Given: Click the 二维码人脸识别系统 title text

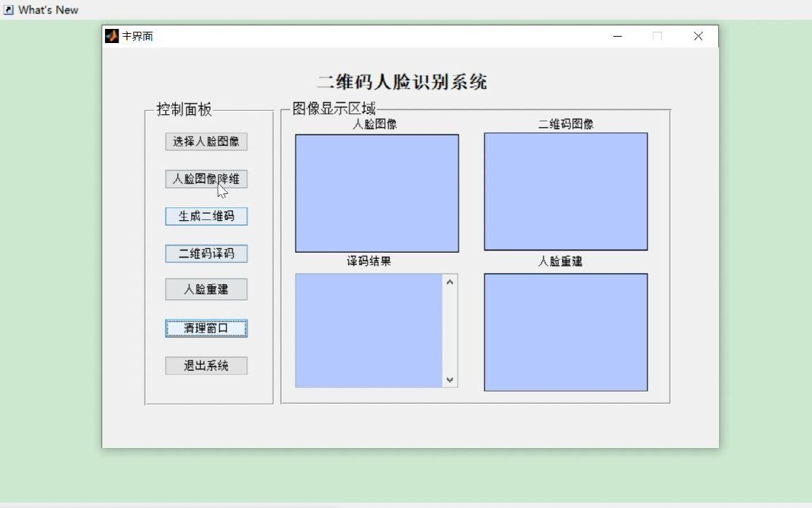Looking at the screenshot, I should coord(403,82).
